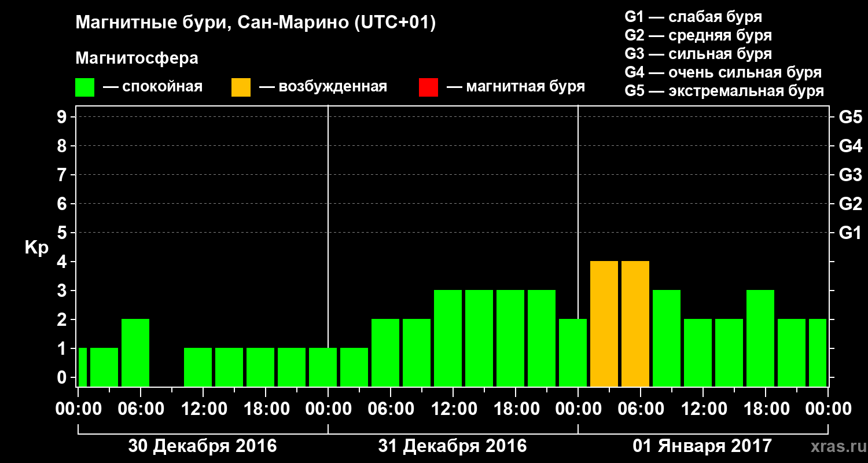Click the '06:00' tick label under 31 December
The image size is (868, 463).
point(390,409)
